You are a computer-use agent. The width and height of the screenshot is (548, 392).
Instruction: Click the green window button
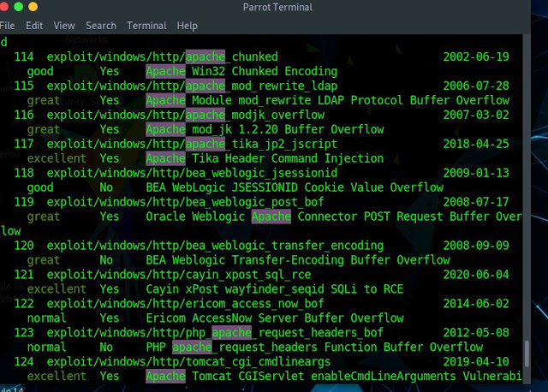(19, 6)
